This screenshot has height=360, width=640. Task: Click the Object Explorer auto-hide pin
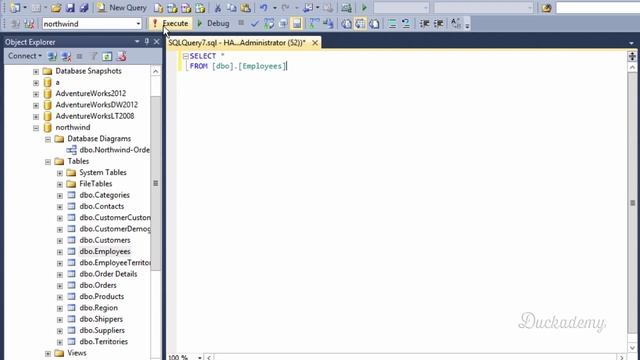147,42
